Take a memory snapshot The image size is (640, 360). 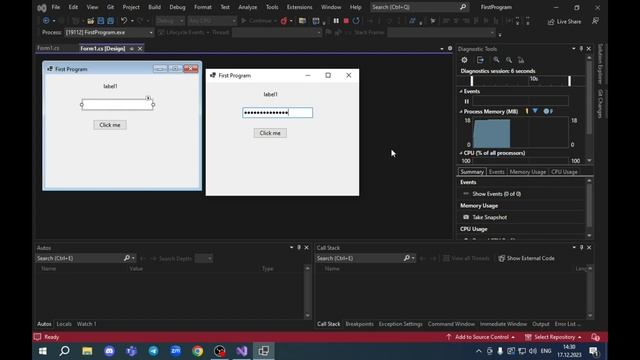(485, 217)
